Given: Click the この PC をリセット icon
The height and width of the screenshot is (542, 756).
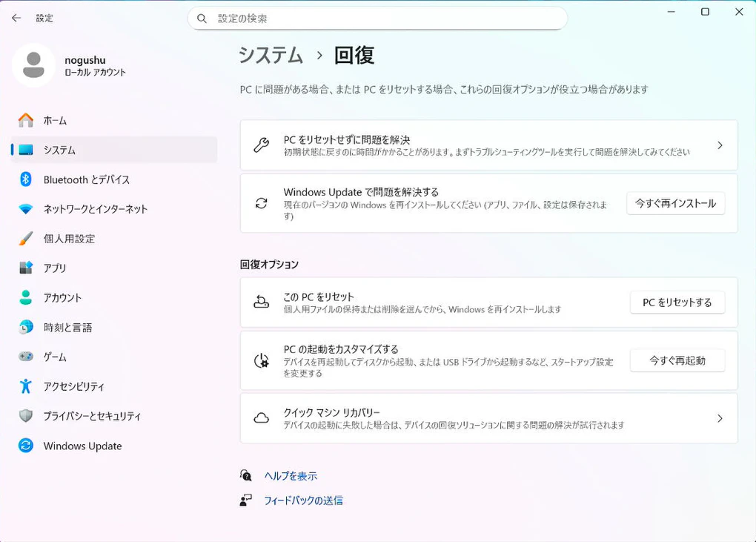Looking at the screenshot, I should (262, 303).
